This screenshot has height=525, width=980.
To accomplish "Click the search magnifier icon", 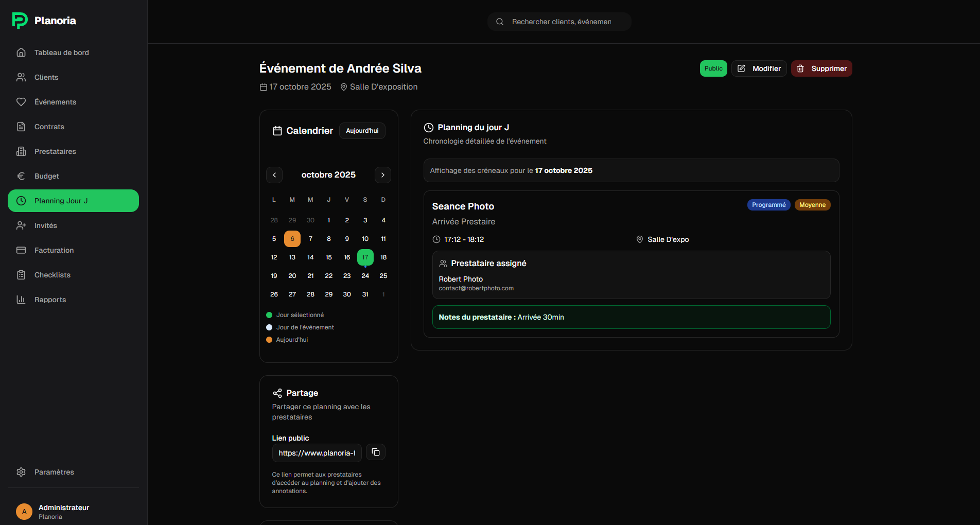I will coord(500,22).
